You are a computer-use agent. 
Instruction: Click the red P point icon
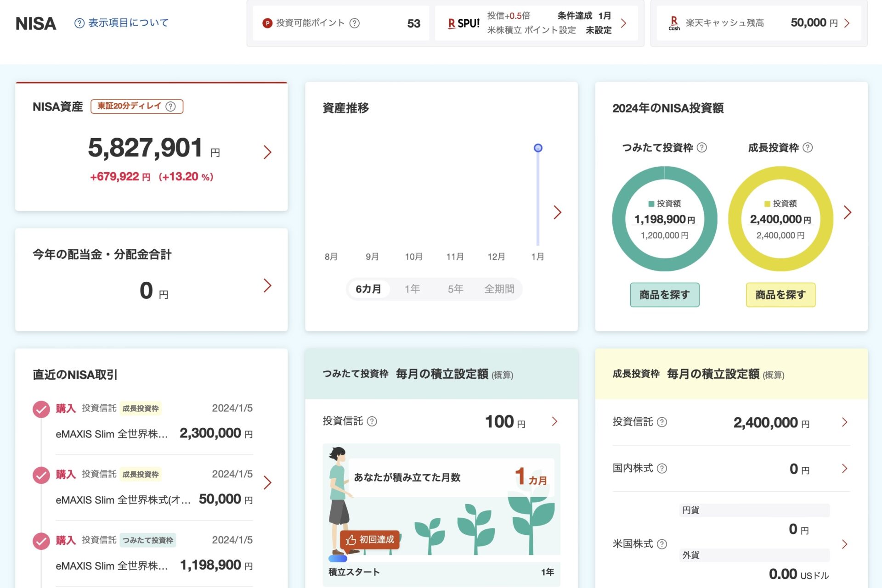(x=267, y=23)
